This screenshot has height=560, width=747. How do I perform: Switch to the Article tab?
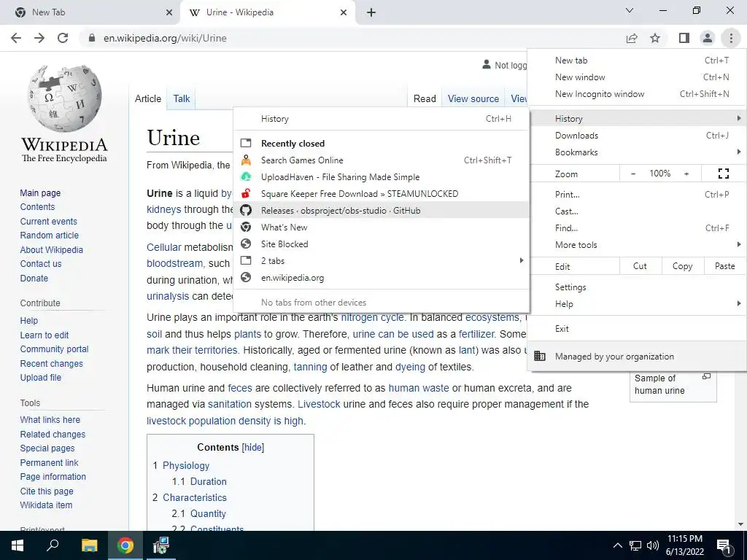(x=148, y=98)
